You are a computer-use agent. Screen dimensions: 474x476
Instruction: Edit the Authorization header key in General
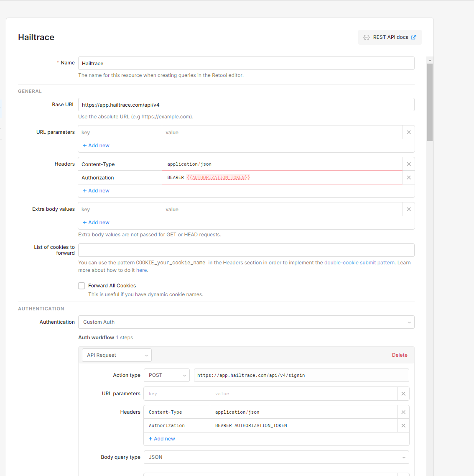120,178
